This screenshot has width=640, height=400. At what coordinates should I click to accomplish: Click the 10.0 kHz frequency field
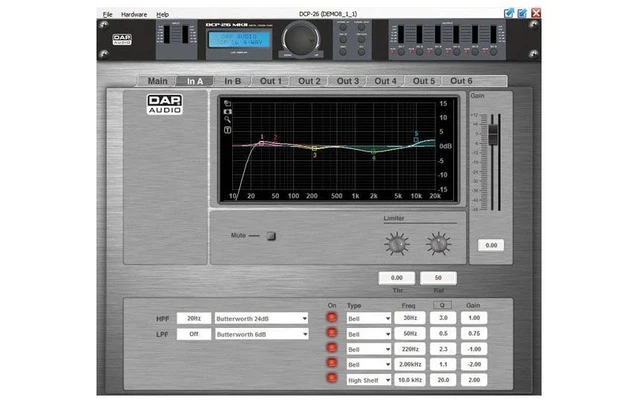pyautogui.click(x=410, y=380)
